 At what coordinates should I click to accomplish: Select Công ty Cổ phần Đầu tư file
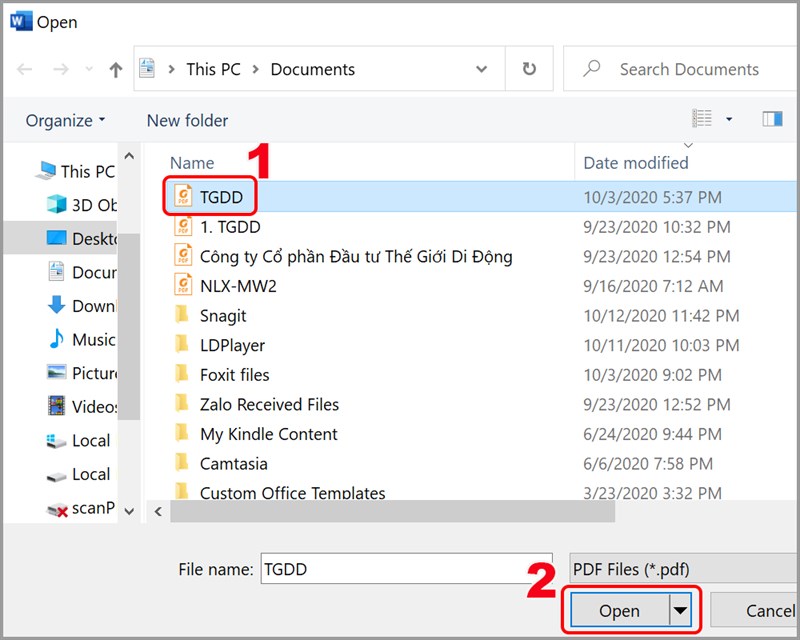[x=356, y=256]
